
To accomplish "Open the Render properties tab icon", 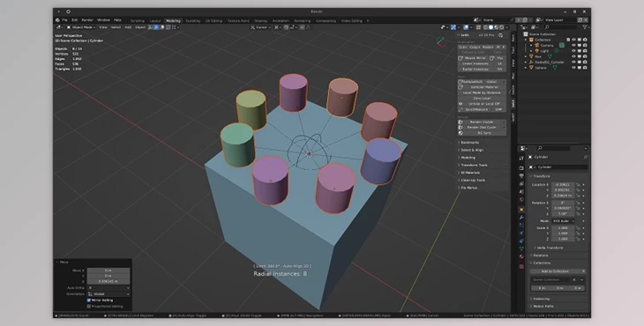I will (521, 168).
